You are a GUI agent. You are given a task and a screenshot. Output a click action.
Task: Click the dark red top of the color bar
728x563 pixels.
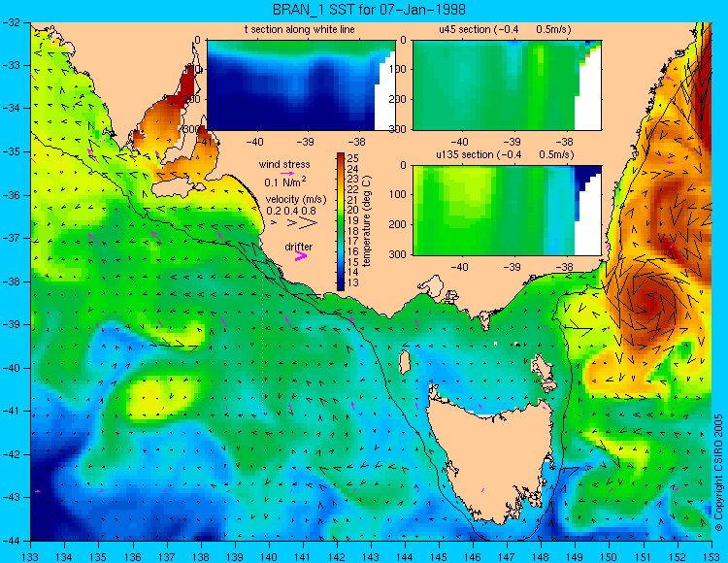click(x=341, y=156)
